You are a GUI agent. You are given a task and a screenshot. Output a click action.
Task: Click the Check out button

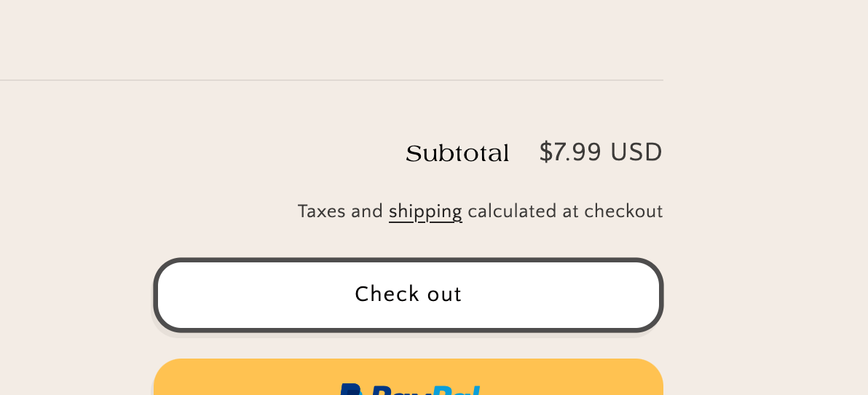pos(408,294)
